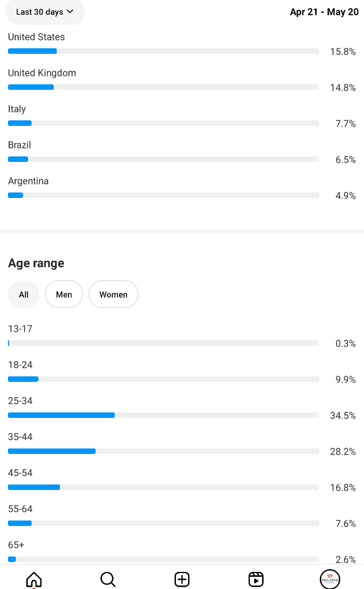Viewport: 364px width, 589px height.
Task: Tap the Create new post plus icon
Action: coord(182,579)
